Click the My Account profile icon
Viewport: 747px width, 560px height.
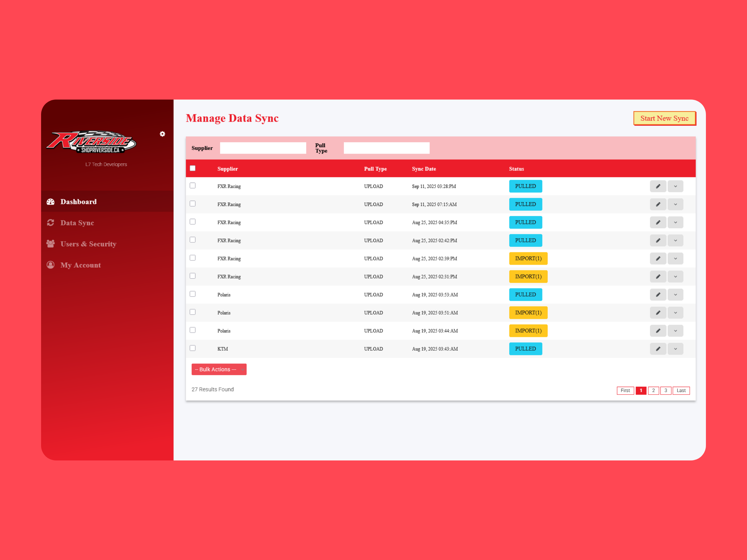[51, 265]
